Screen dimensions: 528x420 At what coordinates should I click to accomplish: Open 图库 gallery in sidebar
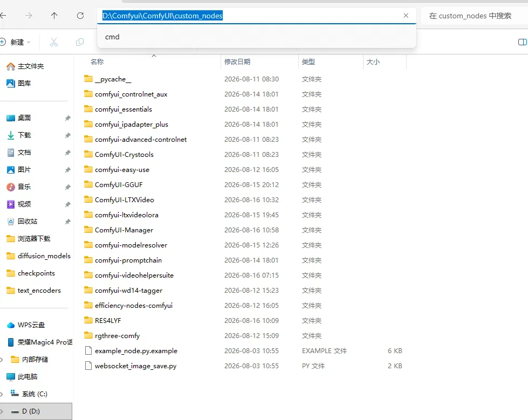tap(19, 83)
